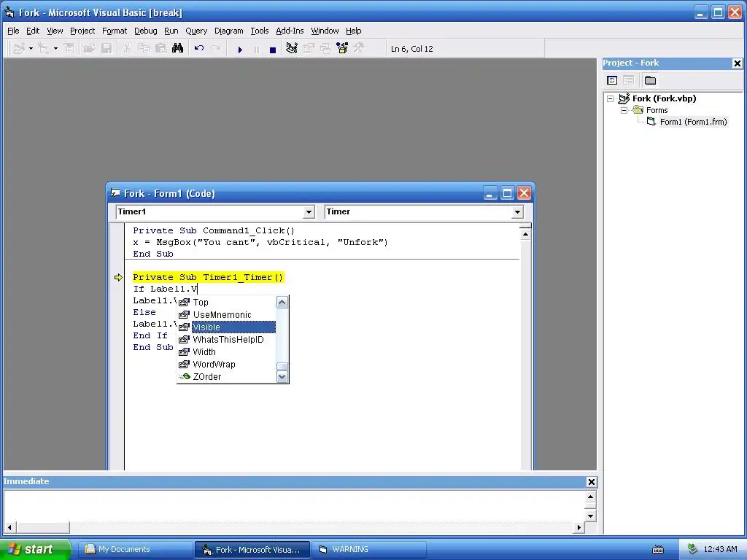Choose UseMnemonic in the autocomplete list
This screenshot has width=747, height=560.
227,315
